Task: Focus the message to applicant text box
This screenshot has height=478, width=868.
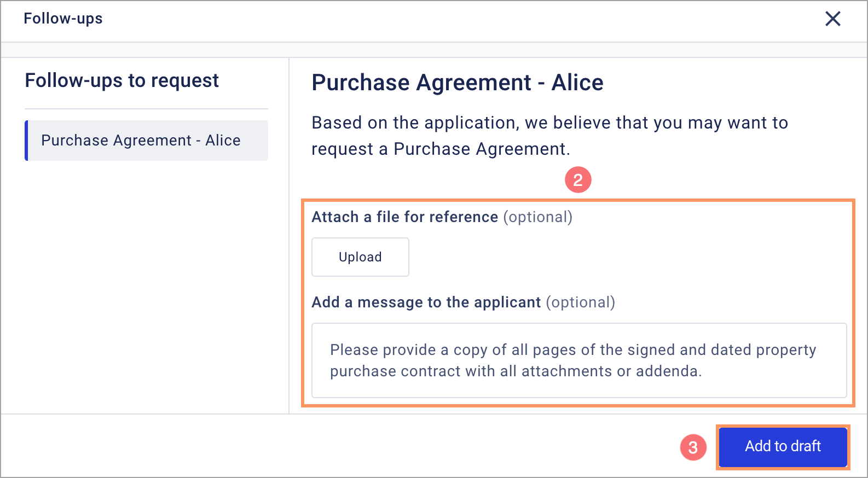Action: (x=579, y=360)
